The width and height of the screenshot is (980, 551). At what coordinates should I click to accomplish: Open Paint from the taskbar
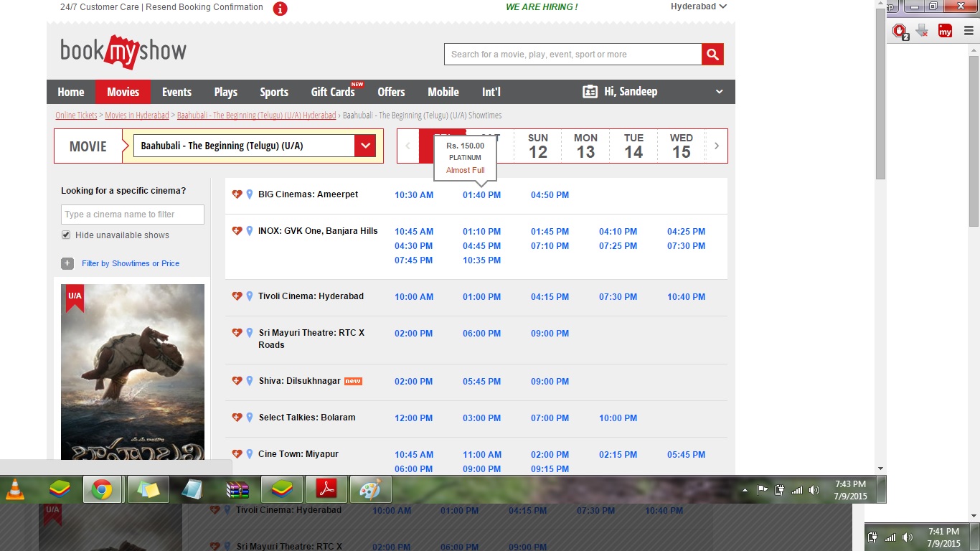pos(370,489)
